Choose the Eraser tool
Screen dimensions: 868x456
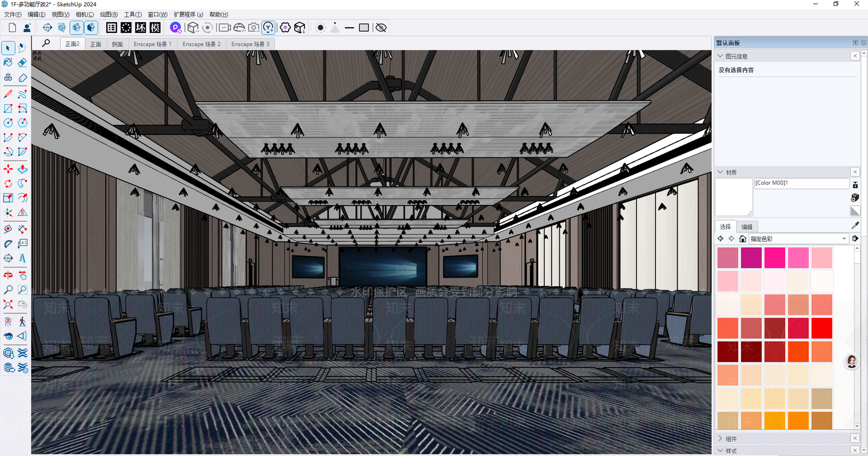tap(22, 63)
